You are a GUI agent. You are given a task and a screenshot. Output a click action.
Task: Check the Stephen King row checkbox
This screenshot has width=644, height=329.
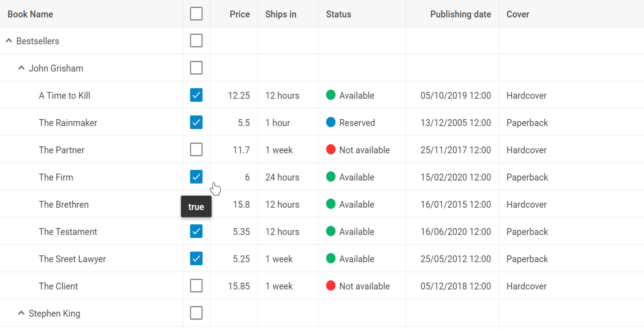[196, 313]
